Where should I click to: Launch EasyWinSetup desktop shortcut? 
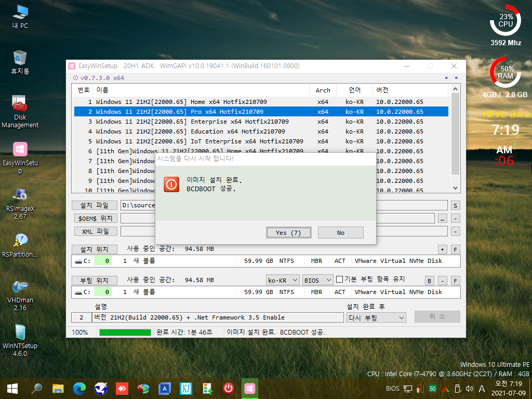coord(20,158)
